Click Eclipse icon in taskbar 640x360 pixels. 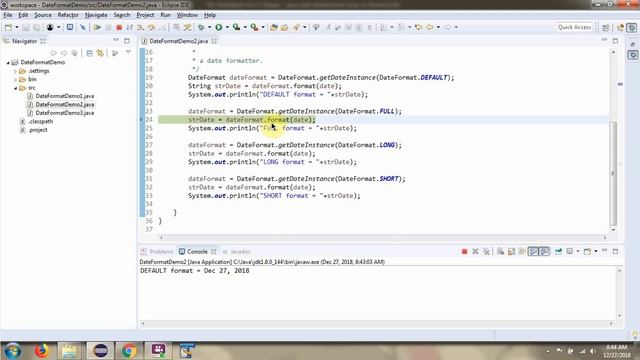point(100,351)
